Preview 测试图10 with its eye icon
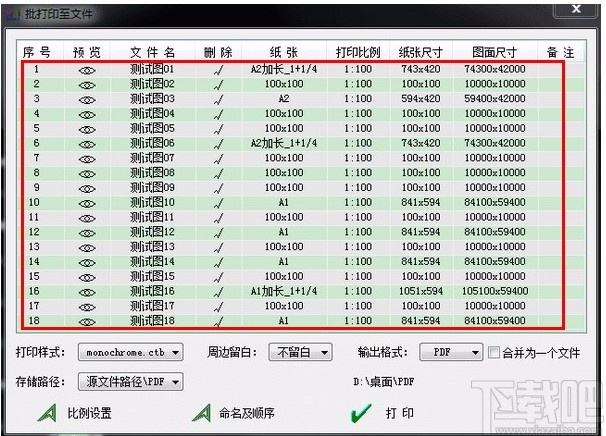The height and width of the screenshot is (436, 606). [87, 204]
